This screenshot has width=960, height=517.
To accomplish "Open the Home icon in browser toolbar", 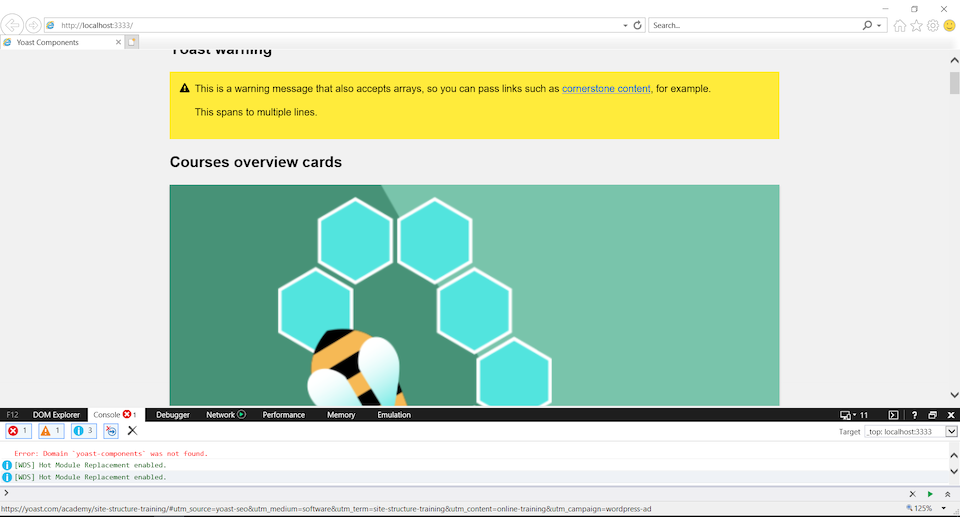I will (899, 26).
